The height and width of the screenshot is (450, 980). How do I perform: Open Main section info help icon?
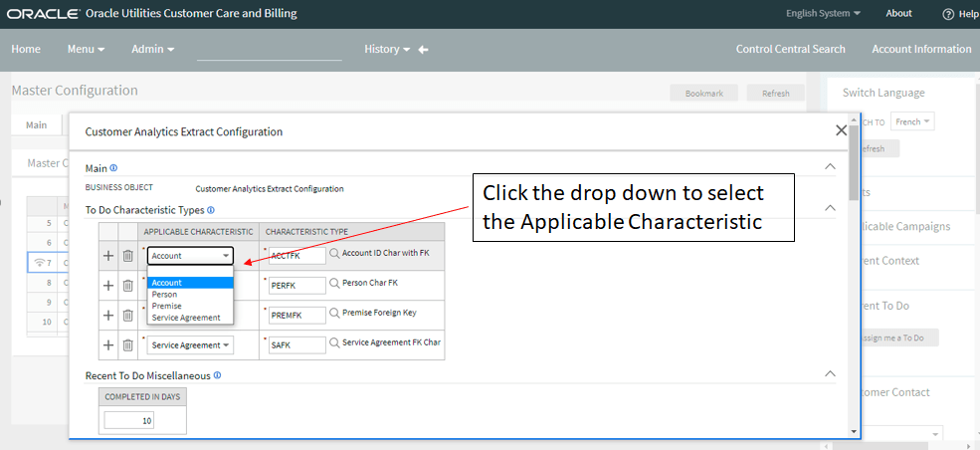point(113,168)
